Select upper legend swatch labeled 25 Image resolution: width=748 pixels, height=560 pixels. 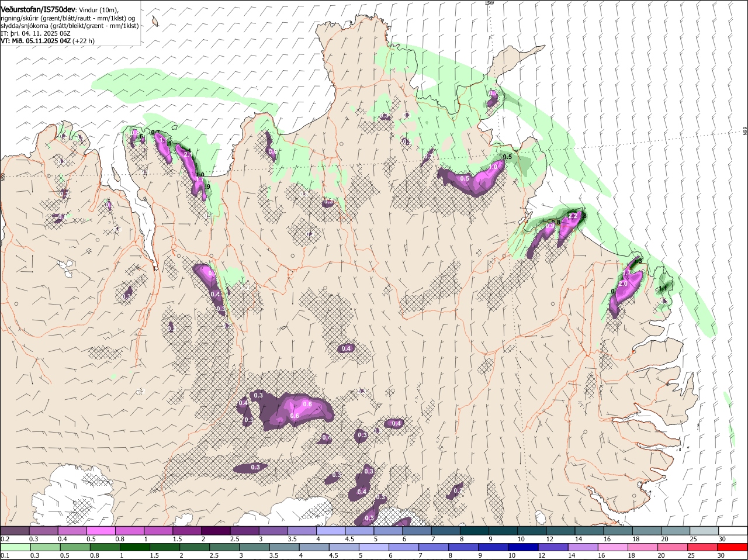pyautogui.click(x=705, y=530)
